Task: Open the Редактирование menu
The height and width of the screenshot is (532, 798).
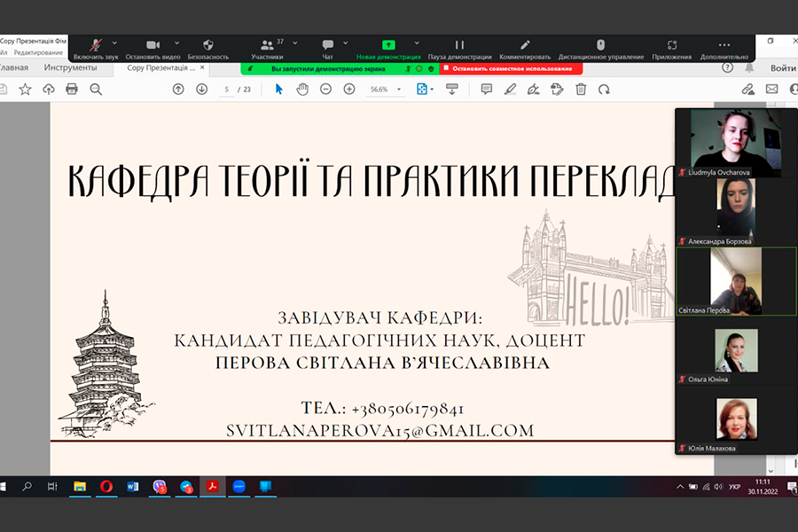Action: (38, 52)
